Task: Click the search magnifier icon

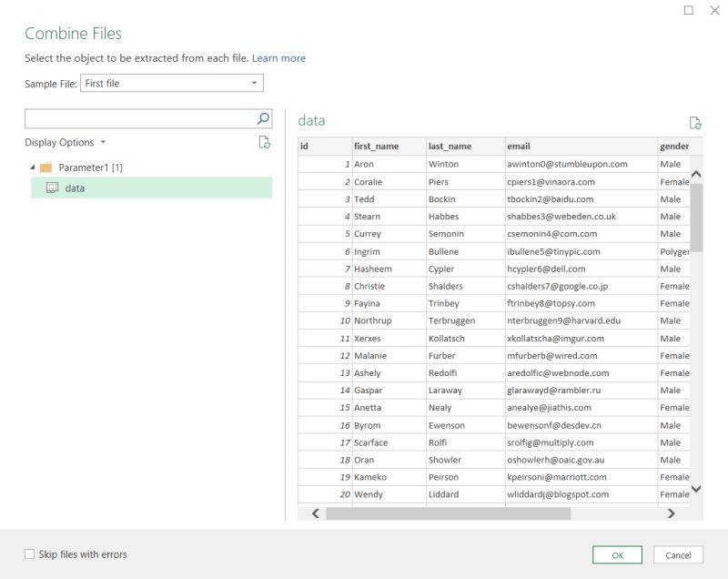Action: tap(261, 117)
